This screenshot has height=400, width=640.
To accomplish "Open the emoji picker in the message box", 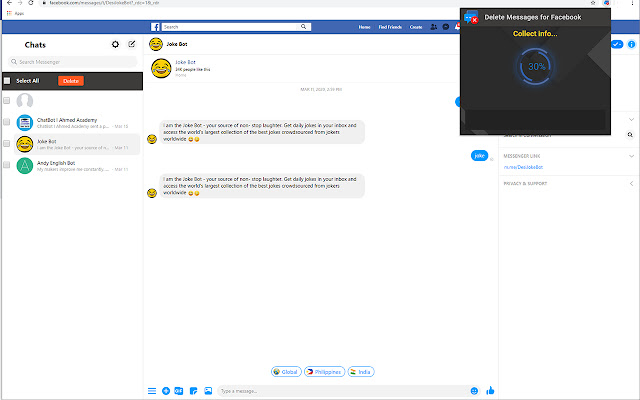I will click(474, 391).
